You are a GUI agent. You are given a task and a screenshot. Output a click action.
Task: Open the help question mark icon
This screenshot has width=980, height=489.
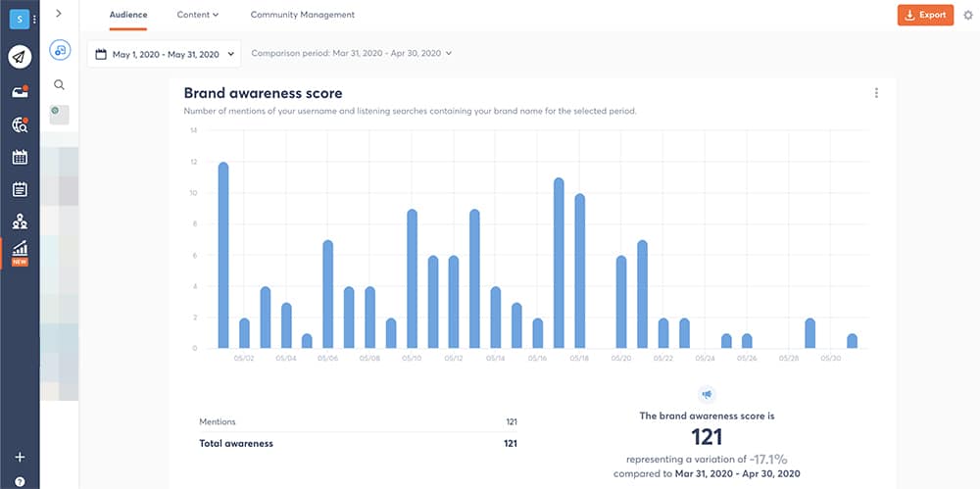pos(20,480)
